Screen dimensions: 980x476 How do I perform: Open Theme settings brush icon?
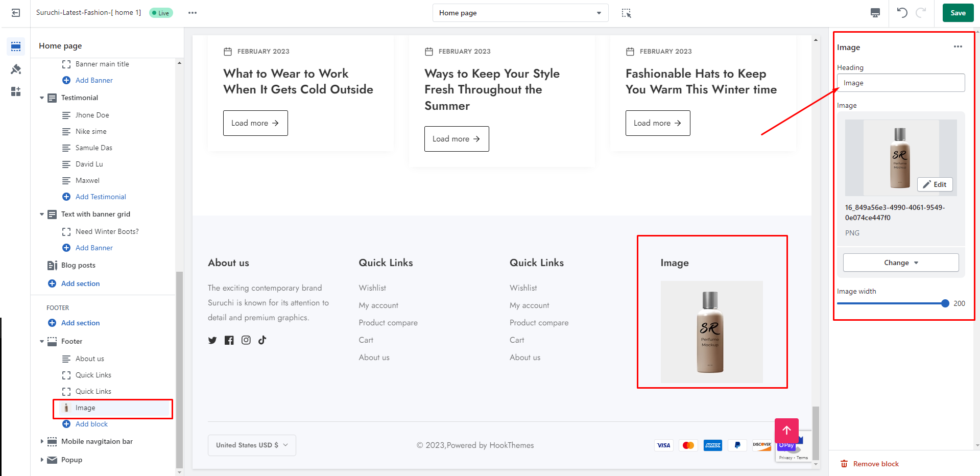click(16, 69)
